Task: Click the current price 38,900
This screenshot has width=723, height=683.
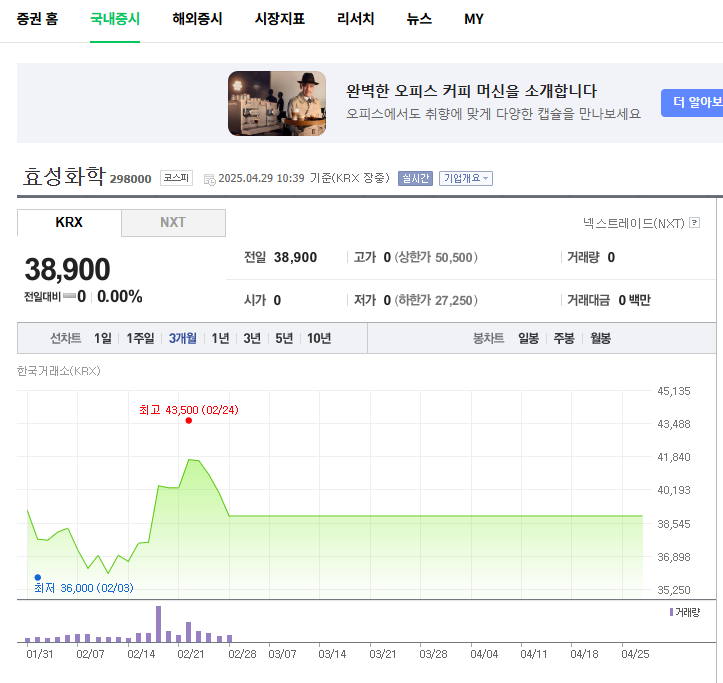Action: [x=67, y=269]
